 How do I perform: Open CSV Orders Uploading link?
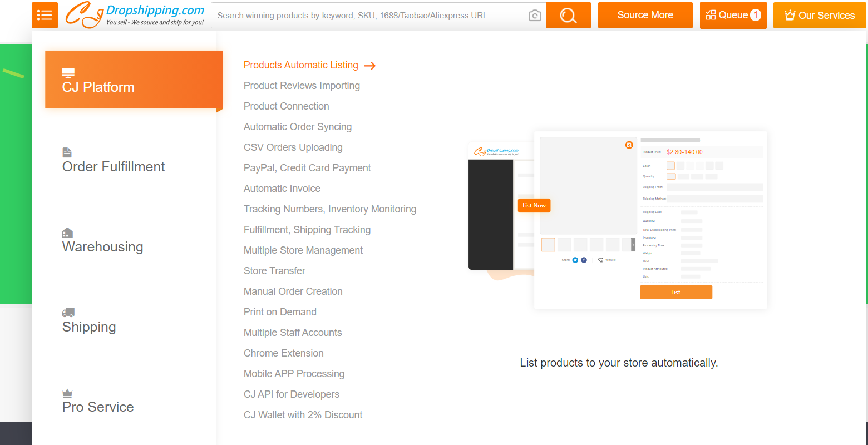293,147
